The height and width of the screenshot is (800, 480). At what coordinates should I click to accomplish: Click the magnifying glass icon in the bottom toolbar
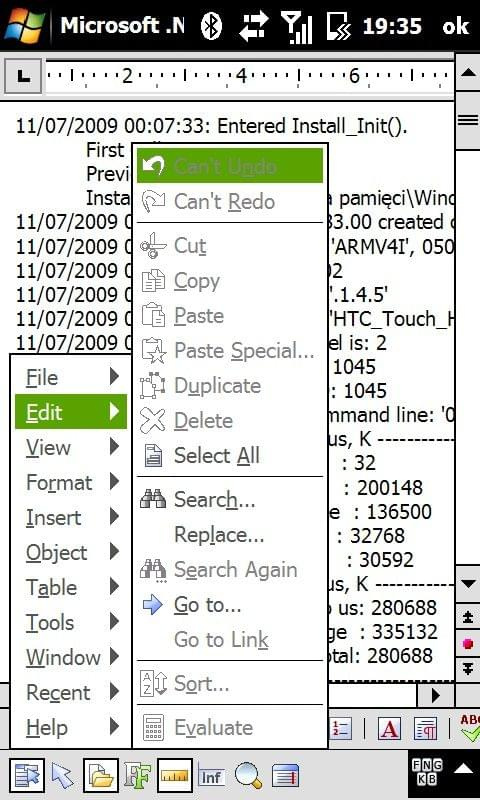[248, 777]
